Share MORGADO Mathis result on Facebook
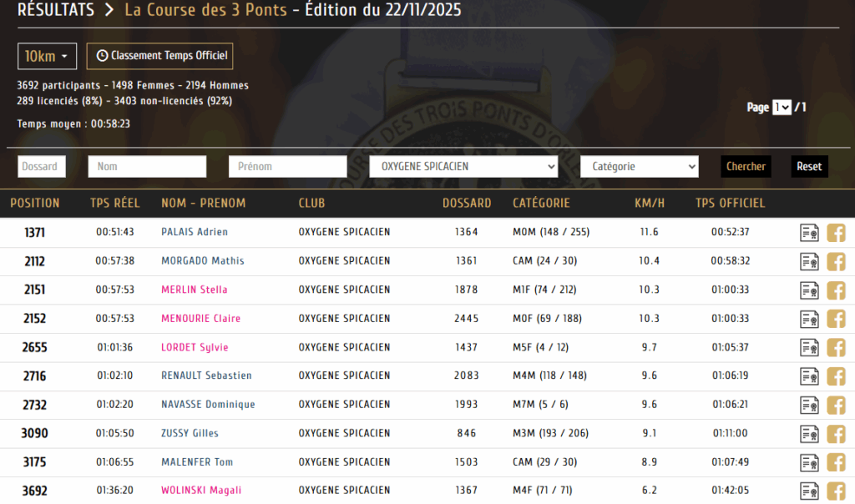 pos(836,261)
